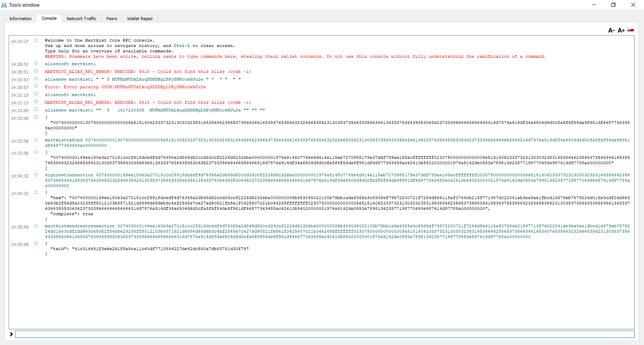Click 'Welcome to the Martkist Core RPC console.' line

[100, 40]
